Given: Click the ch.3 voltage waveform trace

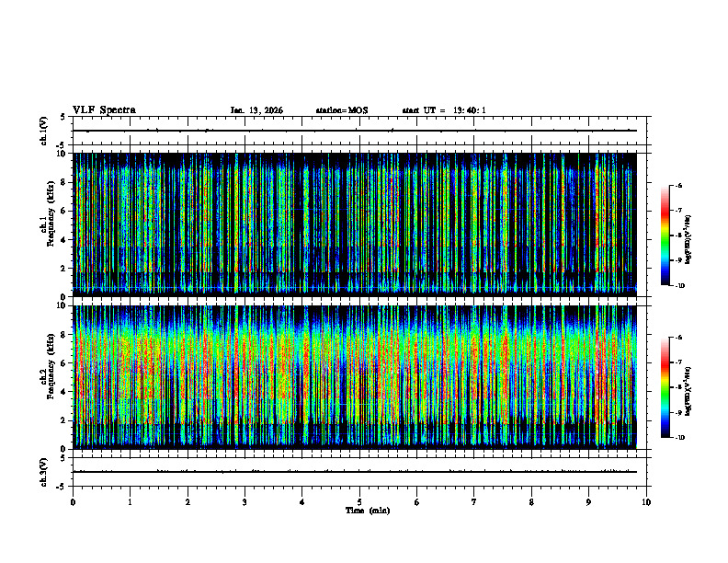Looking at the screenshot, I should (355, 472).
